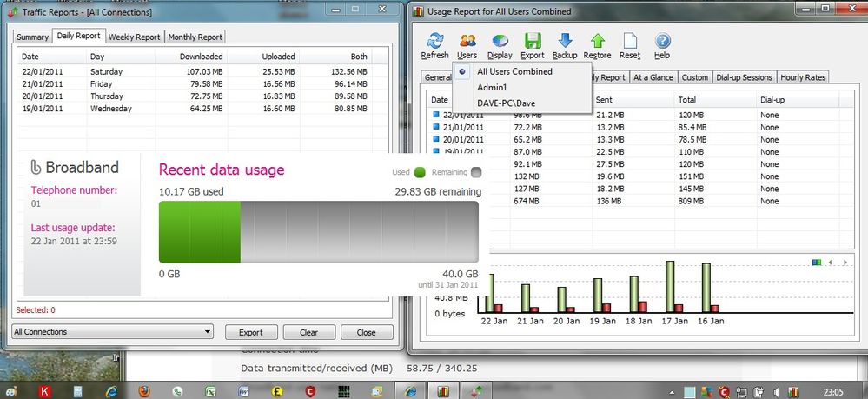Click the grey Remaining legend swatch
The height and width of the screenshot is (399, 868).
476,172
